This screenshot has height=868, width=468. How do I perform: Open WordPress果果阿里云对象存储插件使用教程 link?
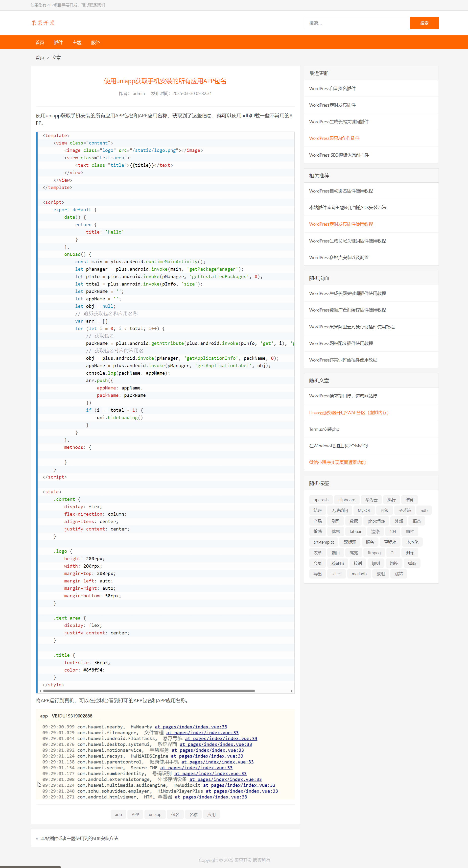(x=352, y=327)
